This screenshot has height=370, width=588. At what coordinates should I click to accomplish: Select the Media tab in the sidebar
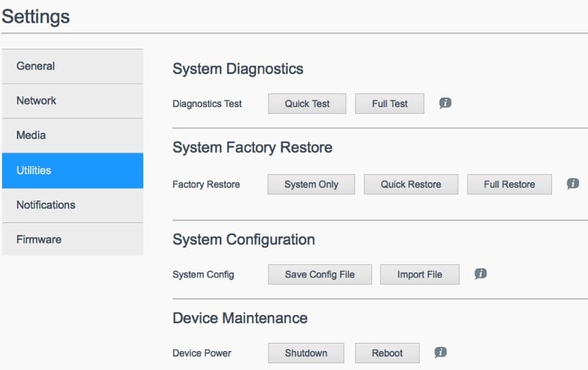pos(72,135)
